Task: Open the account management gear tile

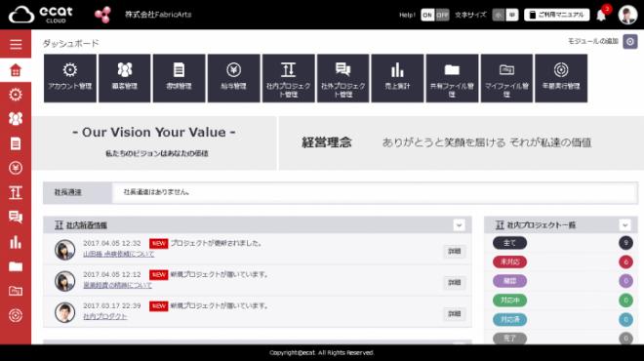Action: (x=70, y=78)
